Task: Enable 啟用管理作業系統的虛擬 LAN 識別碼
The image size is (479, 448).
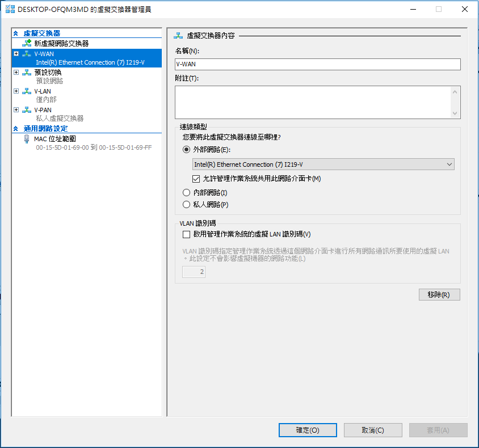Action: click(186, 234)
